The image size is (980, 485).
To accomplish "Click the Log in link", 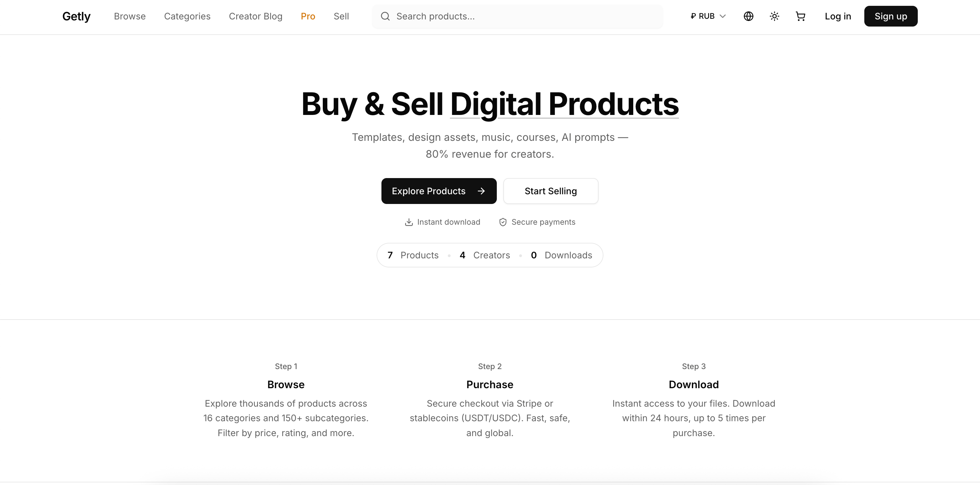I will (838, 16).
